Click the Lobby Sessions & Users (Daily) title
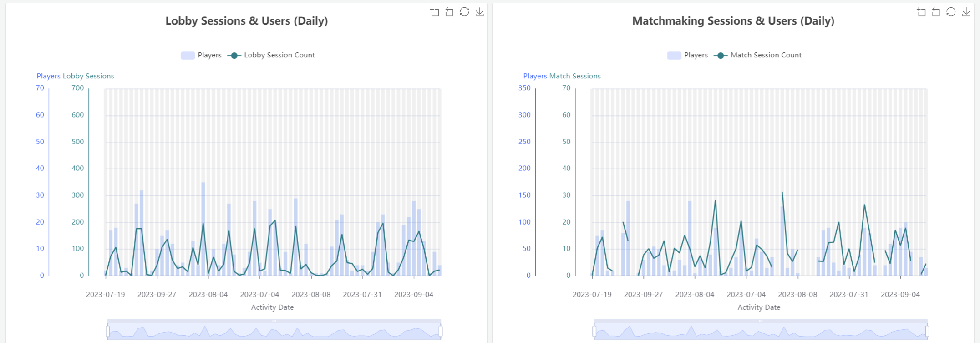This screenshot has height=343, width=980. coord(247,21)
